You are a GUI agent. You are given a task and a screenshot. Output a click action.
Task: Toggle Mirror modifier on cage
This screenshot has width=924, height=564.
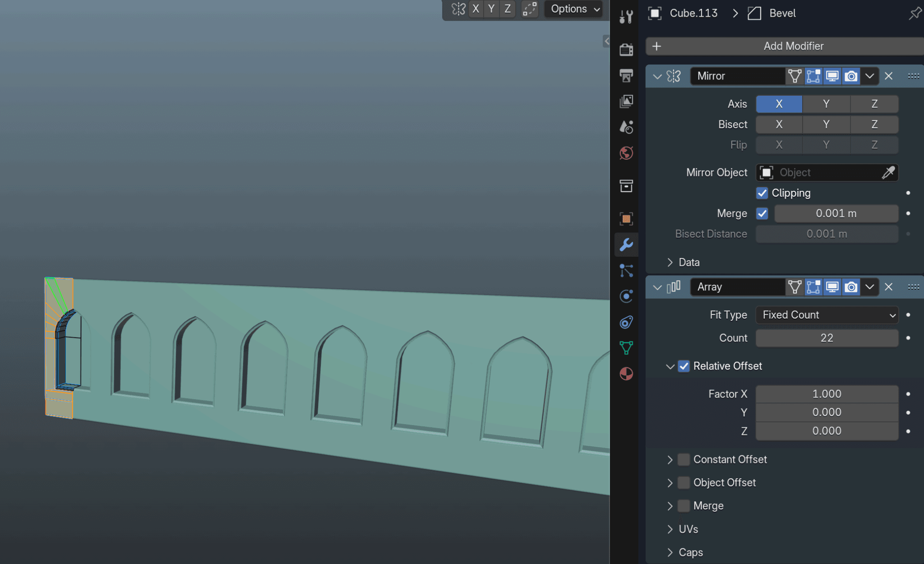point(795,76)
